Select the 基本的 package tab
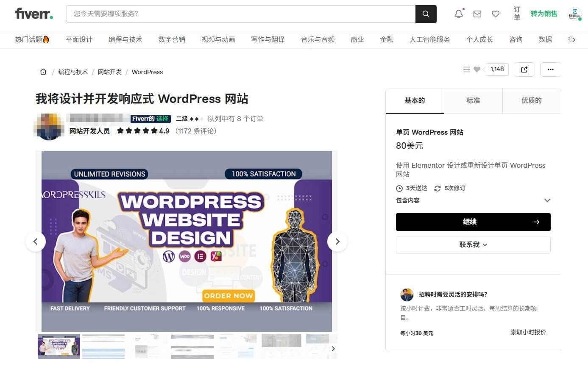The image size is (588, 383). pos(415,101)
